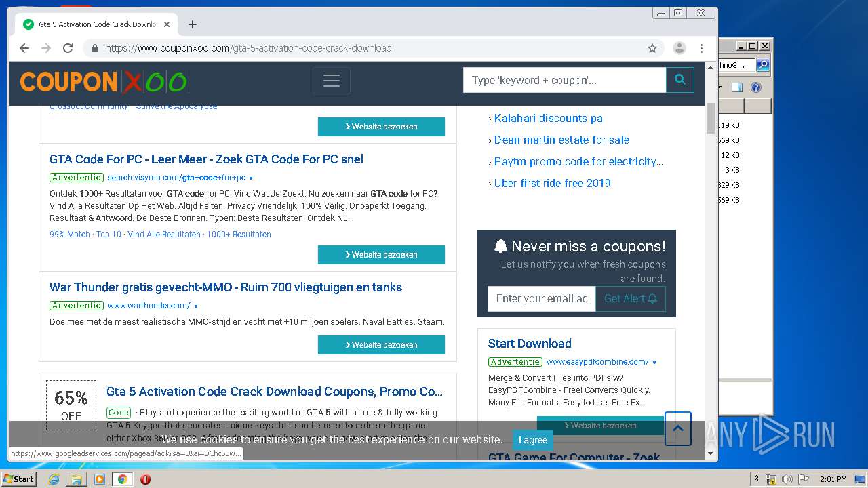Open the Kalahari discounts pa link

pyautogui.click(x=548, y=118)
